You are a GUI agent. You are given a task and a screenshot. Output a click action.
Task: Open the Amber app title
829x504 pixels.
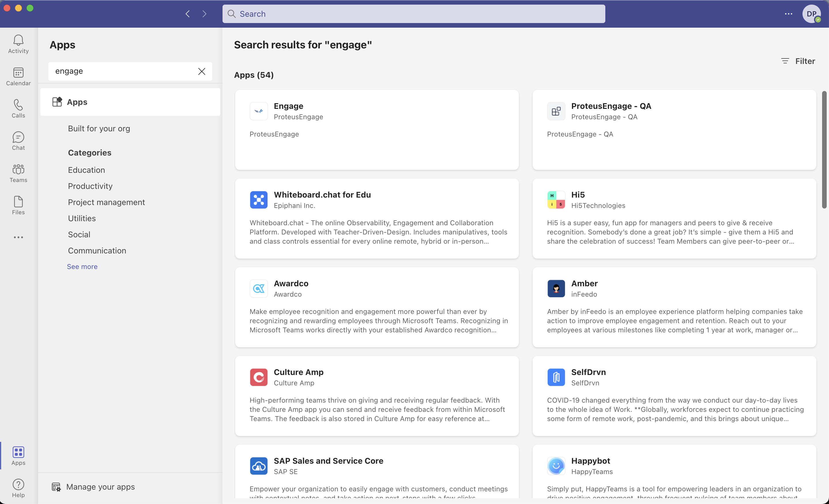click(x=584, y=283)
